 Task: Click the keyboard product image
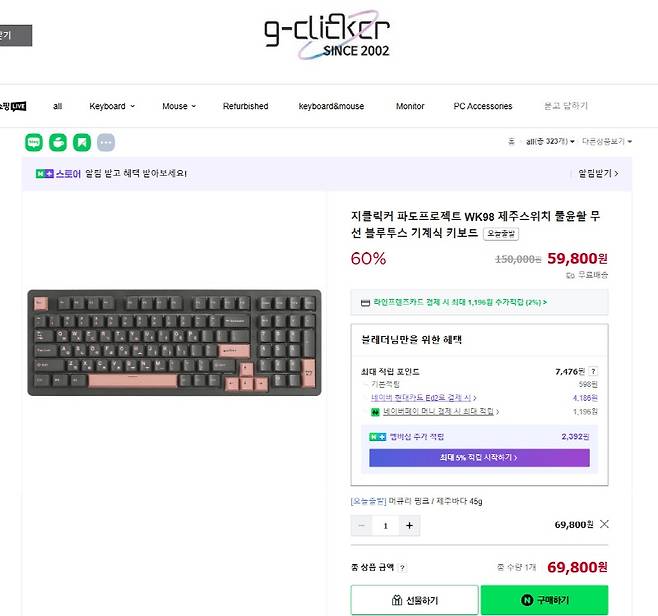click(x=174, y=342)
